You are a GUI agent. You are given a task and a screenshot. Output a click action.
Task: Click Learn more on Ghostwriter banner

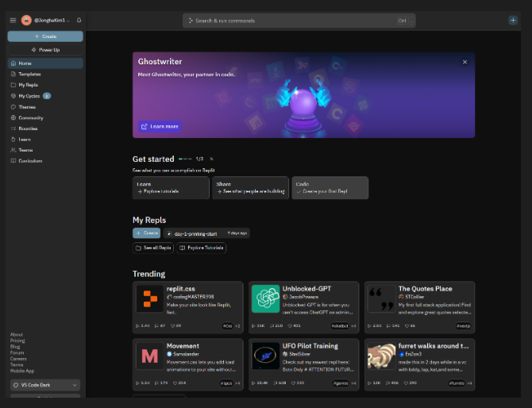[160, 126]
